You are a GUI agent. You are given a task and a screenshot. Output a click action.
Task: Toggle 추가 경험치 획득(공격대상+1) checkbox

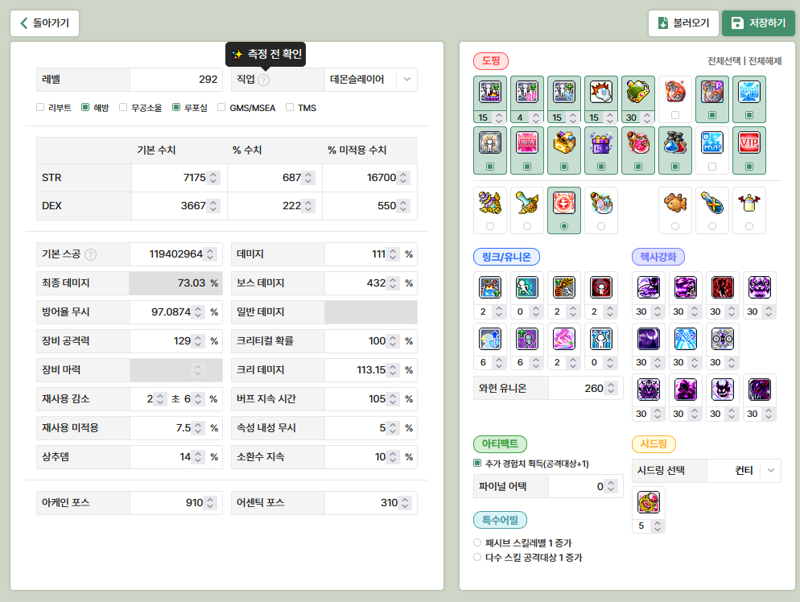pos(477,463)
